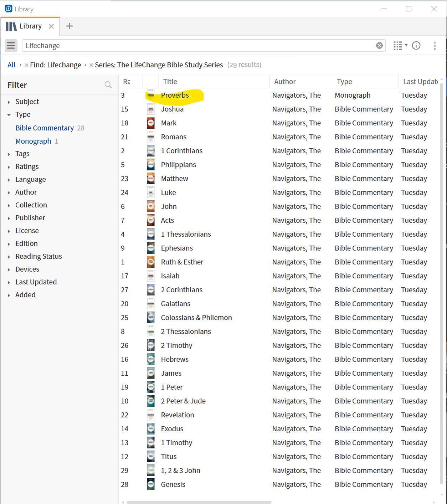Search within the Filter sidebar
Image resolution: width=447 pixels, height=504 pixels.
[x=108, y=85]
